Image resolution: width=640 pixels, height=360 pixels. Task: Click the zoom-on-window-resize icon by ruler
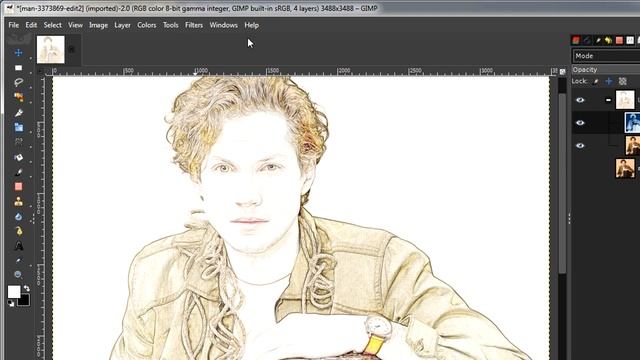pyautogui.click(x=562, y=71)
